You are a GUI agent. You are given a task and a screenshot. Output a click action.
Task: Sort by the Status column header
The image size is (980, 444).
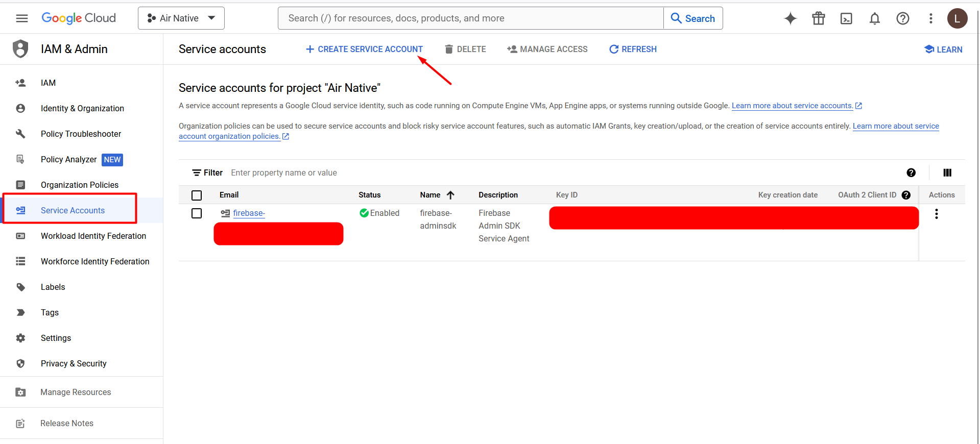[369, 195]
